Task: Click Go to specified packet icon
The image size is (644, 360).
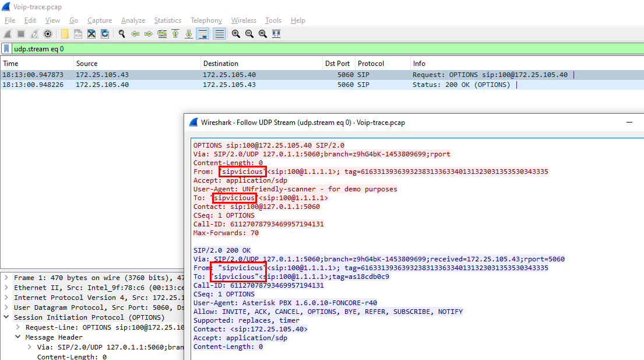Action: [x=162, y=34]
